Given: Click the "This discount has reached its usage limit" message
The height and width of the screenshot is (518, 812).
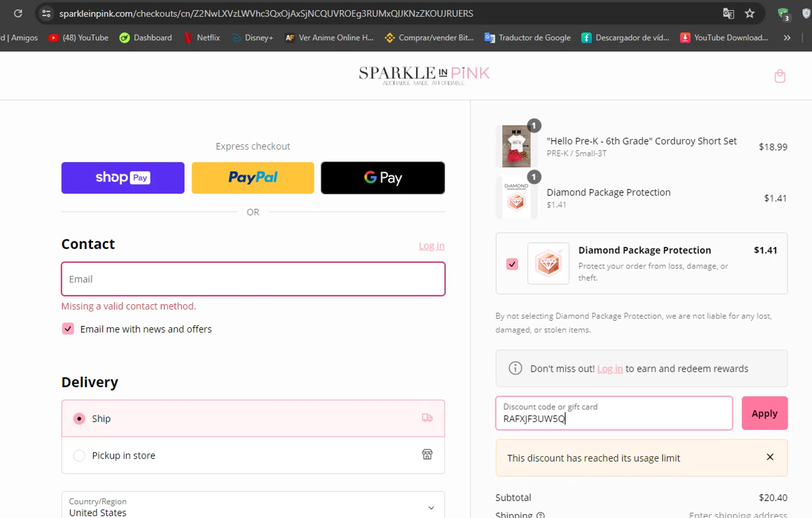Looking at the screenshot, I should (593, 458).
